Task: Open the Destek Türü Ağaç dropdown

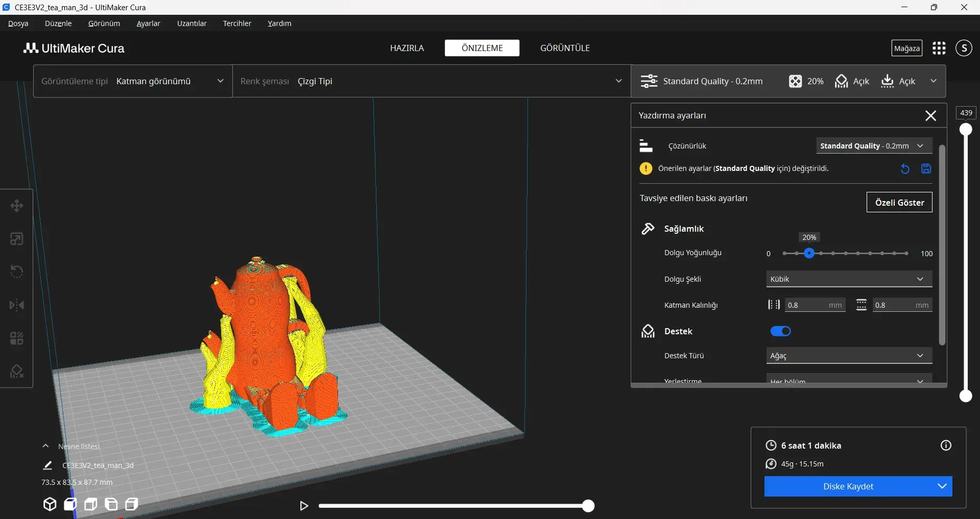Action: click(x=849, y=356)
